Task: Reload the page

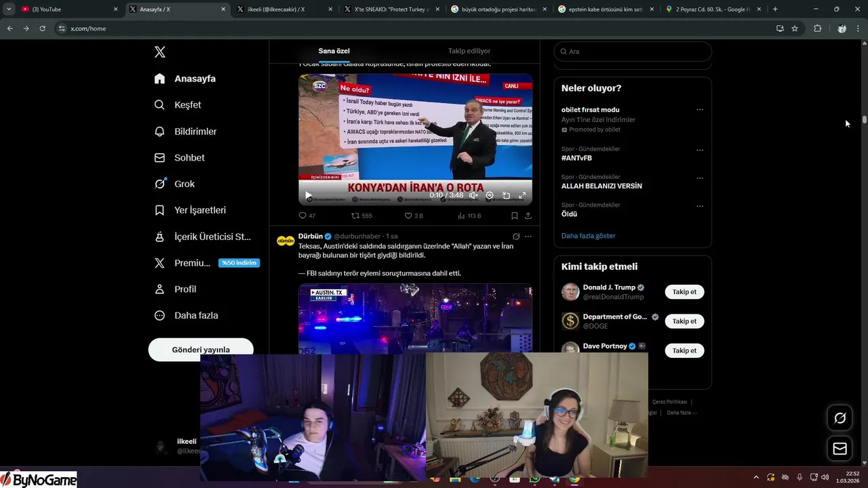Action: [42, 28]
